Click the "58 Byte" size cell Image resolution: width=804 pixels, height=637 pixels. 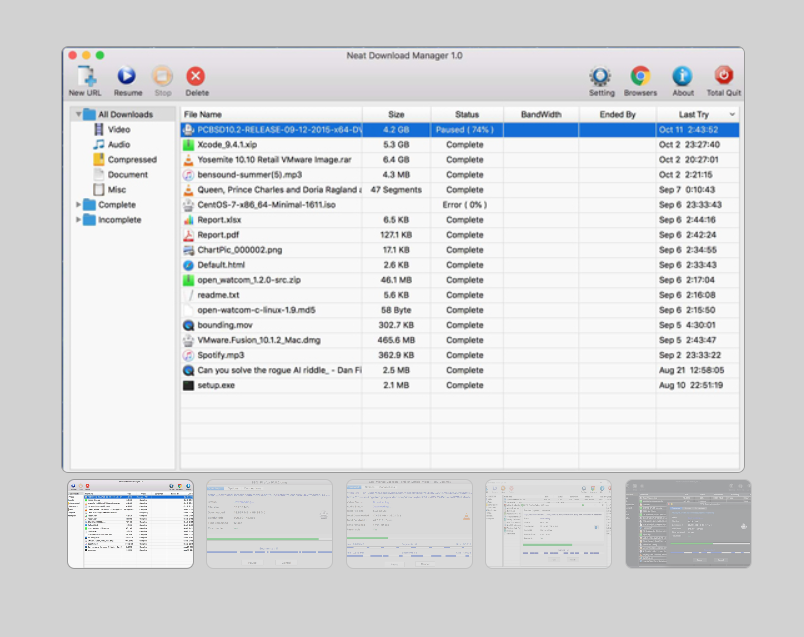tap(396, 310)
